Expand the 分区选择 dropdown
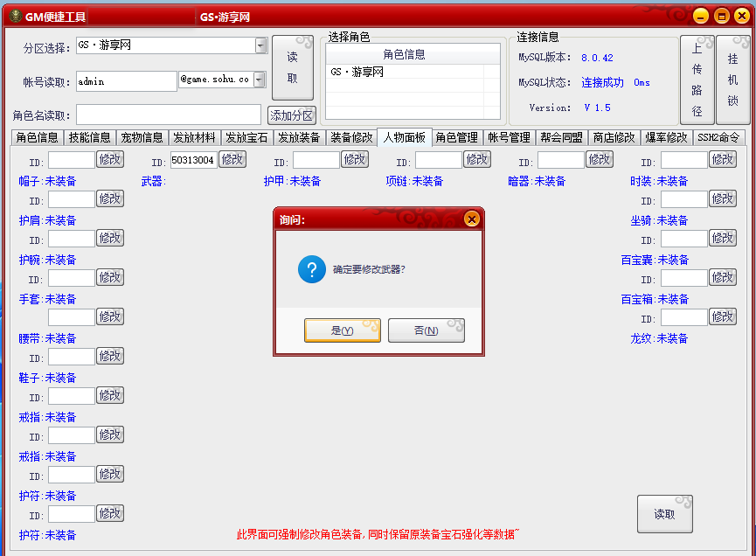756x556 pixels. pos(260,45)
